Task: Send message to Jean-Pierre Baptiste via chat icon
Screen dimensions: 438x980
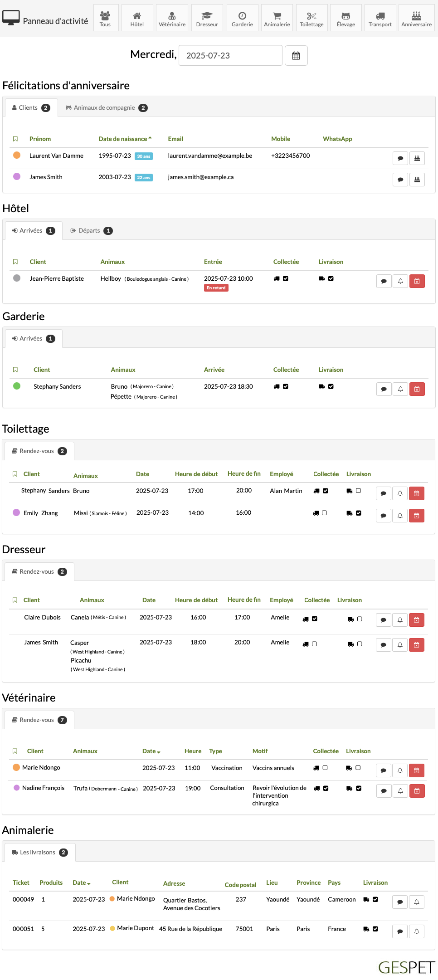Action: pos(384,281)
